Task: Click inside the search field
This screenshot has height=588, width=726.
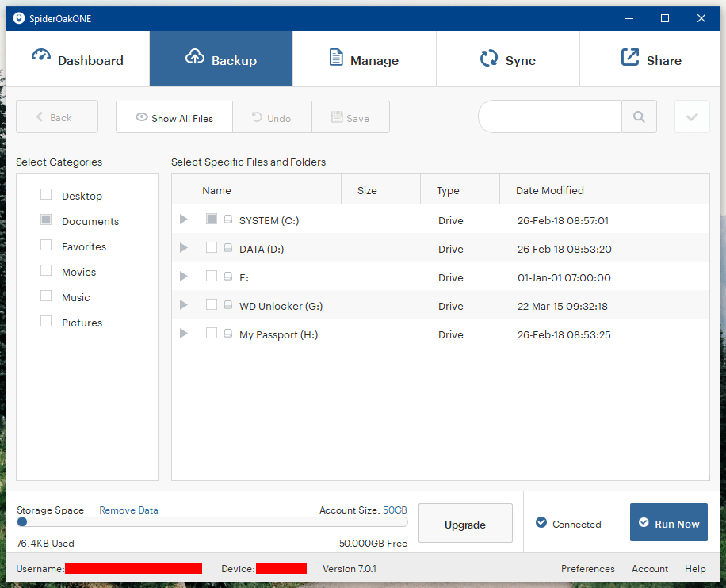Action: [550, 116]
